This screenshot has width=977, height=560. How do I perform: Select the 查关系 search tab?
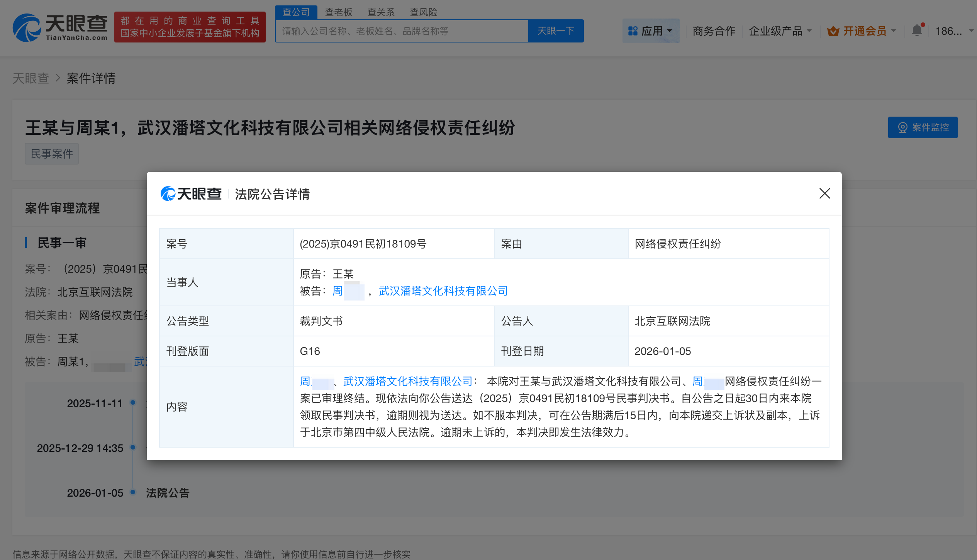[381, 12]
